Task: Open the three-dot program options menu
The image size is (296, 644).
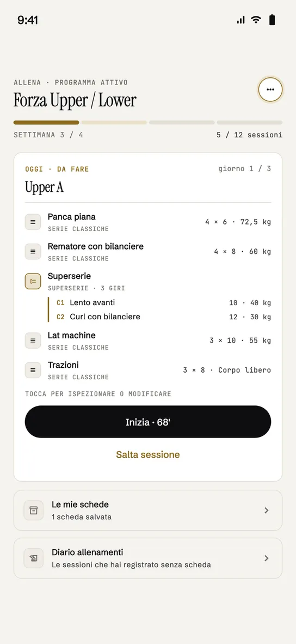Action: pyautogui.click(x=270, y=89)
